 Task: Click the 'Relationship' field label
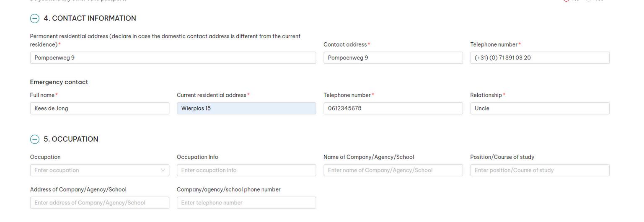486,95
